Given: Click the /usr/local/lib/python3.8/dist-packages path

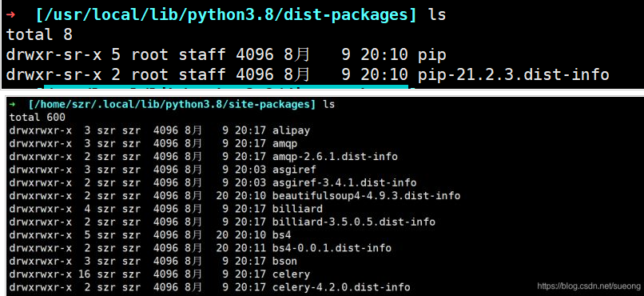Looking at the screenshot, I should click(226, 15).
